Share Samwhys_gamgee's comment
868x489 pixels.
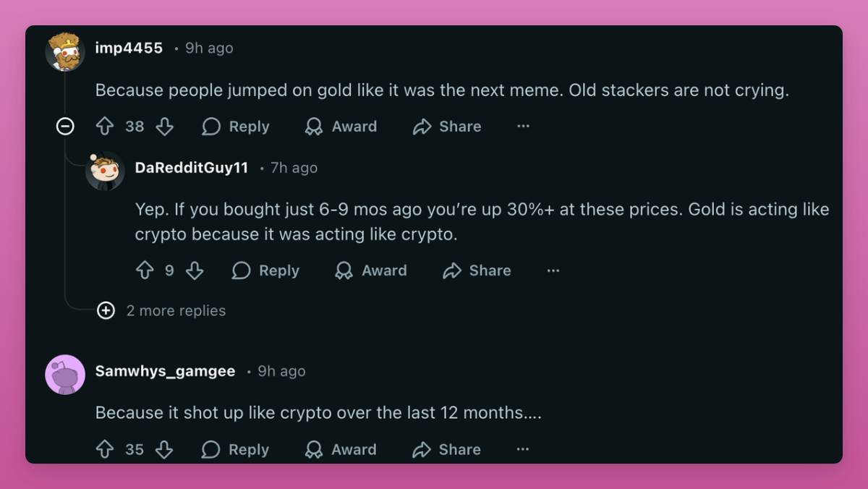tap(446, 449)
